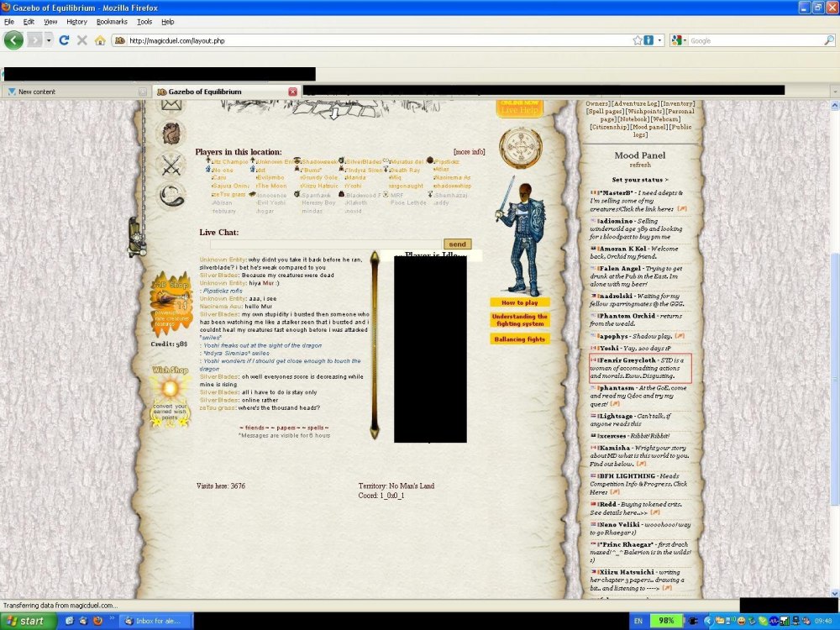Image resolution: width=840 pixels, height=630 pixels.
Task: Open the crossed swords combat icon
Action: [x=171, y=165]
